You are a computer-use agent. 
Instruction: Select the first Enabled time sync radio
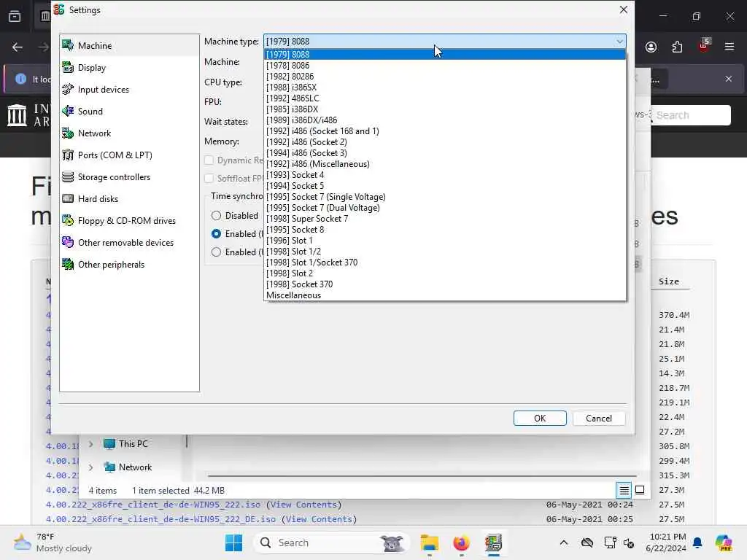pyautogui.click(x=216, y=234)
